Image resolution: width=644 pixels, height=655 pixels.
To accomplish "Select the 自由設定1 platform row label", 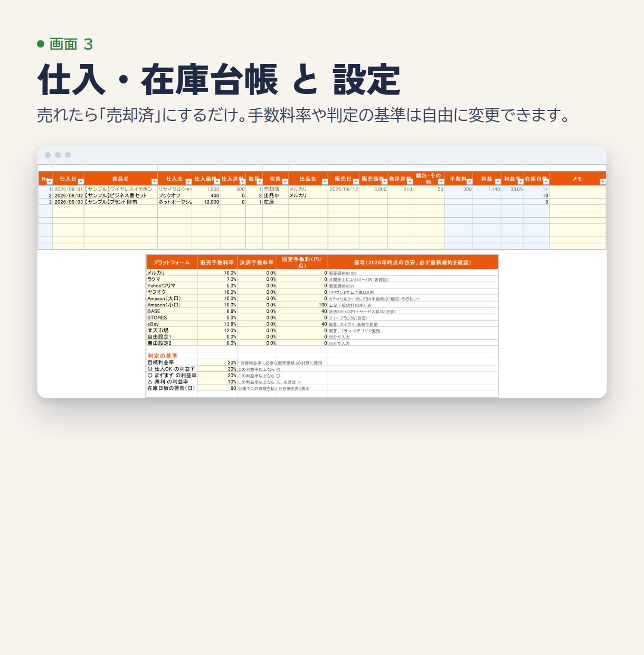I will tap(172, 336).
